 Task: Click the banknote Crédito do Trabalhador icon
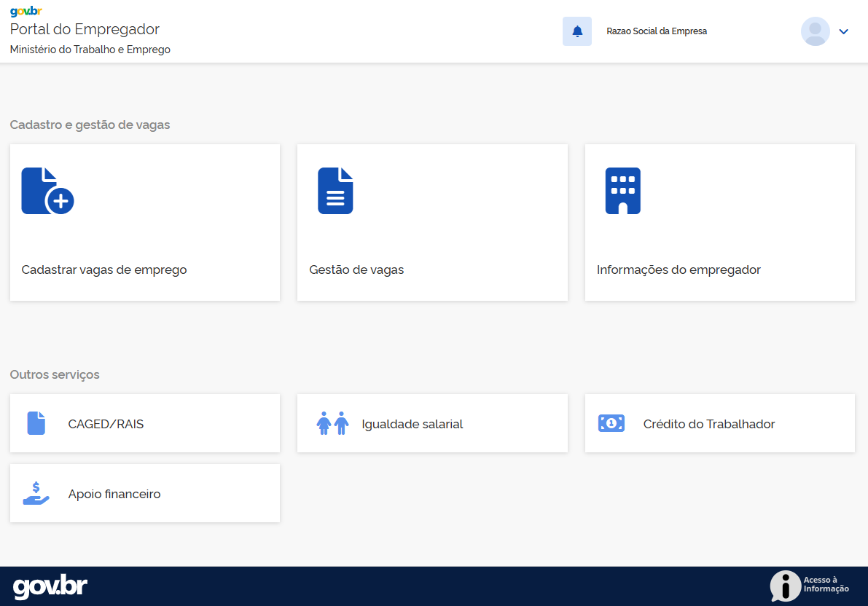611,423
